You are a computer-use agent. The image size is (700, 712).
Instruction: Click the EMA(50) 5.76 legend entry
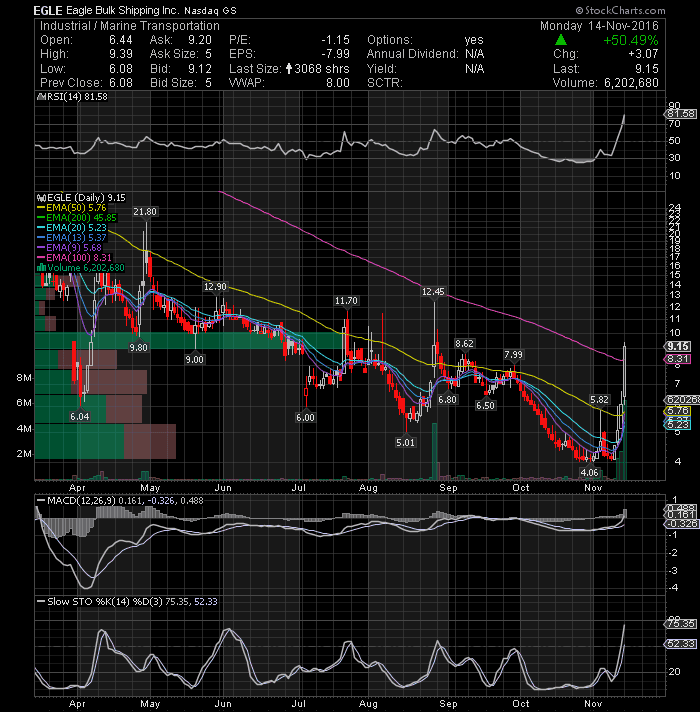pos(72,208)
